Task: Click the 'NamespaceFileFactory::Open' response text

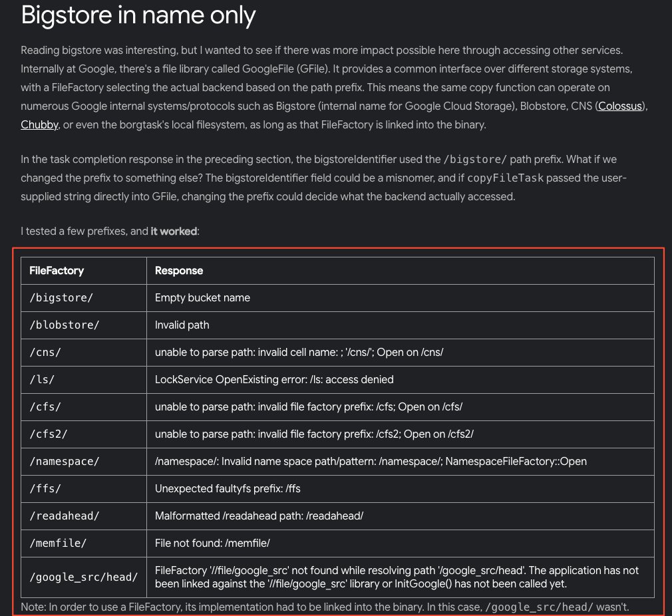Action: pos(516,462)
